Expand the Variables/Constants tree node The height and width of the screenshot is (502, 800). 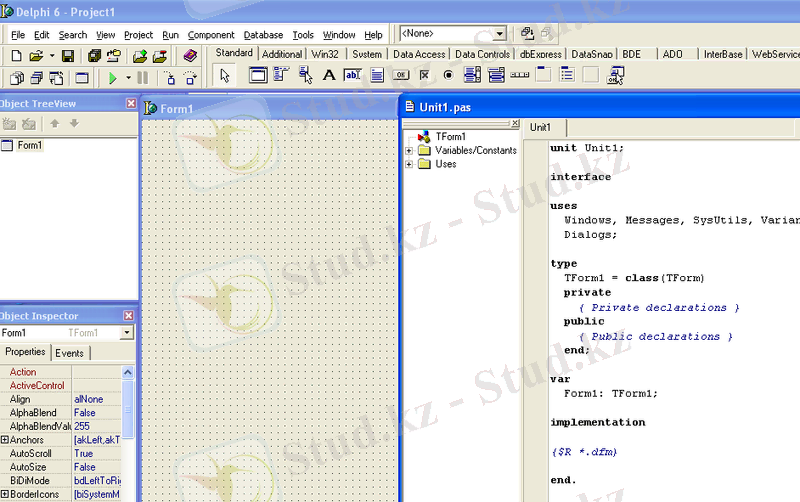409,151
